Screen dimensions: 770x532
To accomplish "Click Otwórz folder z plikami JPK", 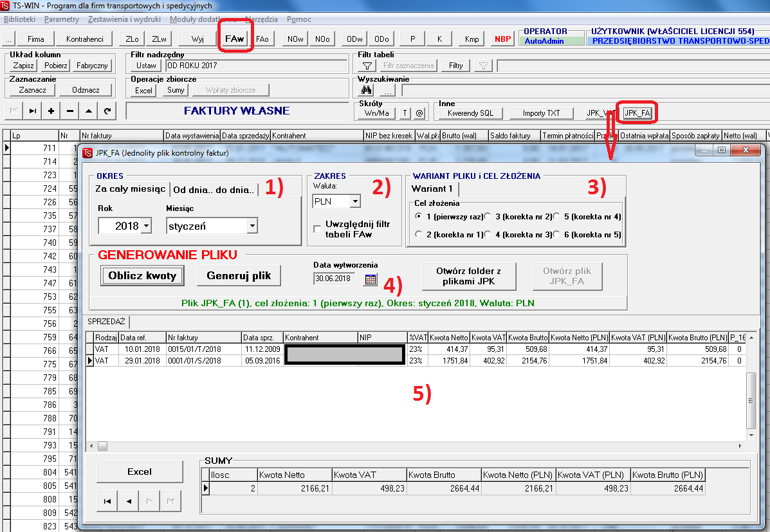I will [469, 276].
